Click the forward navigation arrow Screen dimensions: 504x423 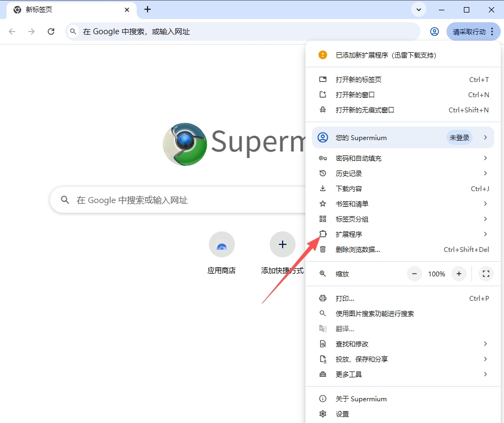click(x=31, y=31)
